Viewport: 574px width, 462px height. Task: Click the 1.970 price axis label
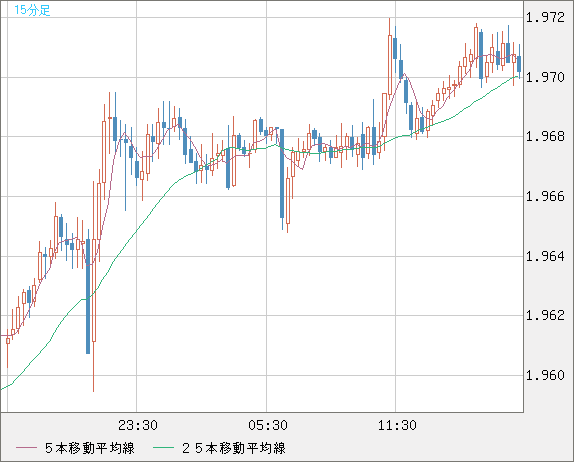(545, 77)
